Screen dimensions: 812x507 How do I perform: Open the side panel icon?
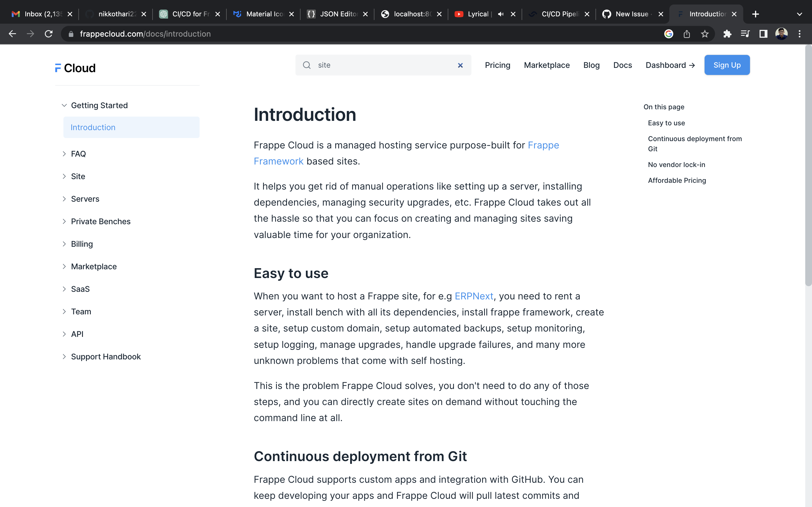(763, 34)
